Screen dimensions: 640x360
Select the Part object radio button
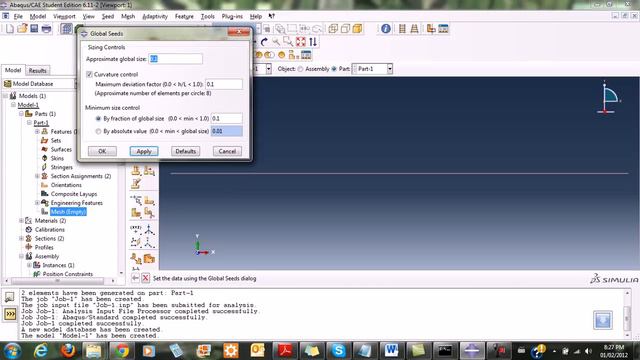click(334, 69)
